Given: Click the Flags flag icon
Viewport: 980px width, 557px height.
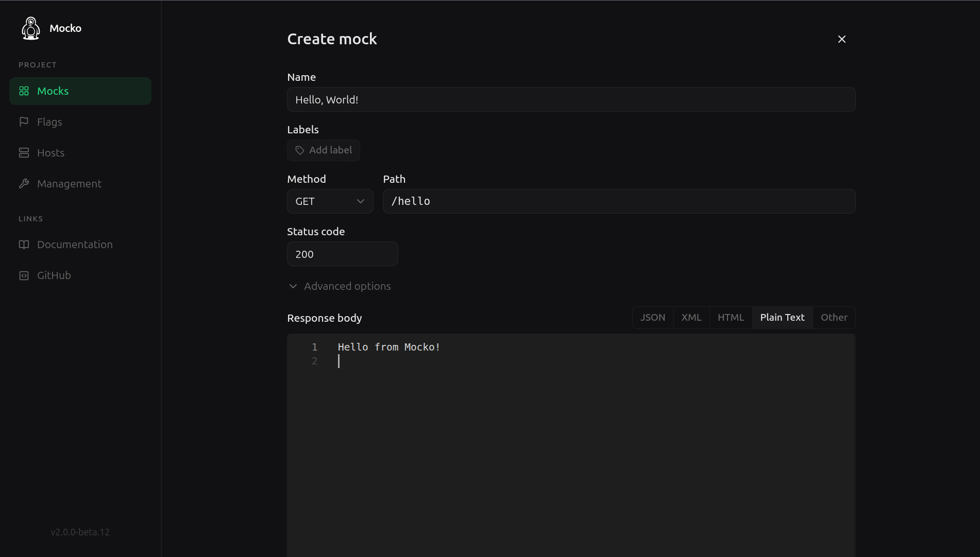Looking at the screenshot, I should click(24, 122).
